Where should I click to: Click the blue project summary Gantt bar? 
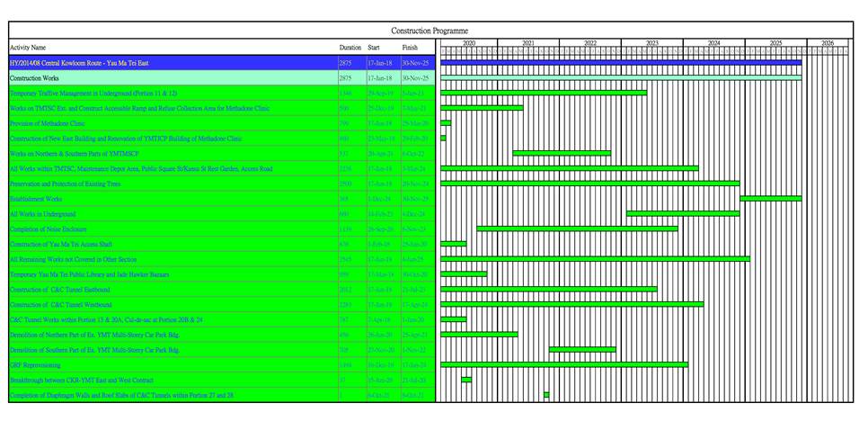[620, 63]
